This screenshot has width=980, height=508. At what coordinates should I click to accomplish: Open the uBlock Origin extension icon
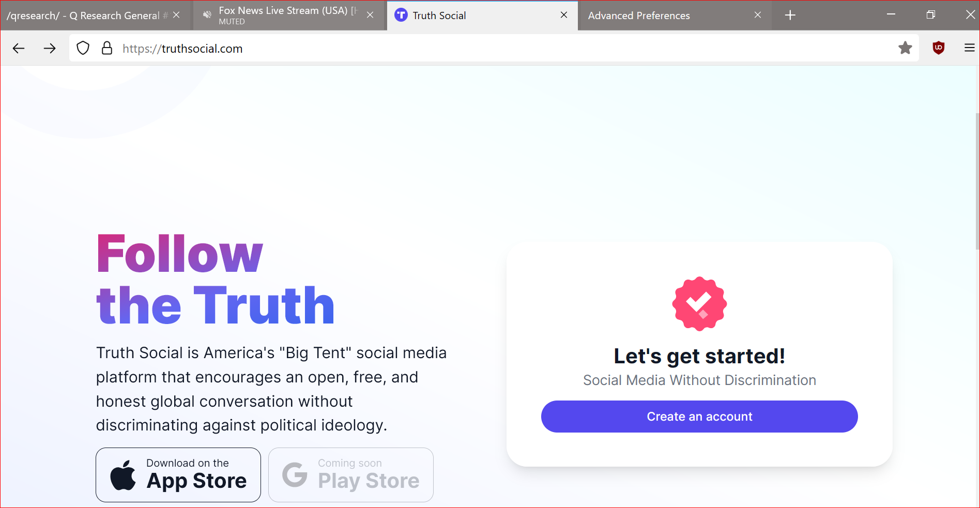(939, 48)
